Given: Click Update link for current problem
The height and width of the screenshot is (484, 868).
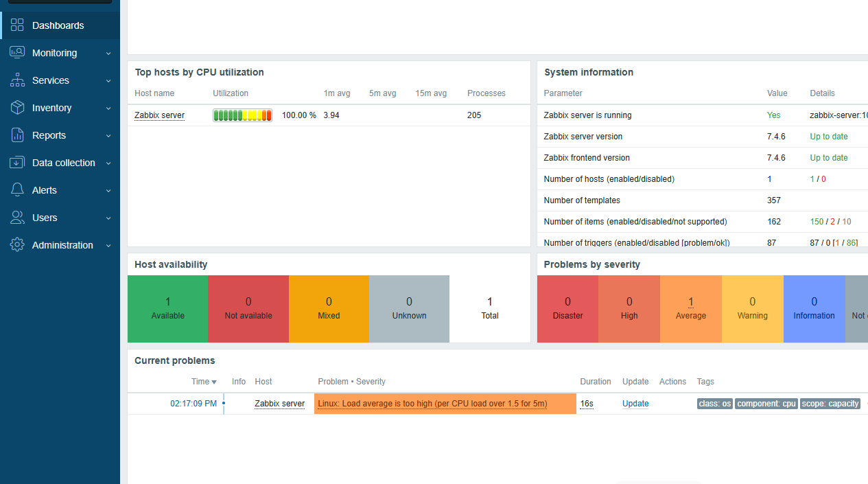Looking at the screenshot, I should pyautogui.click(x=635, y=404).
